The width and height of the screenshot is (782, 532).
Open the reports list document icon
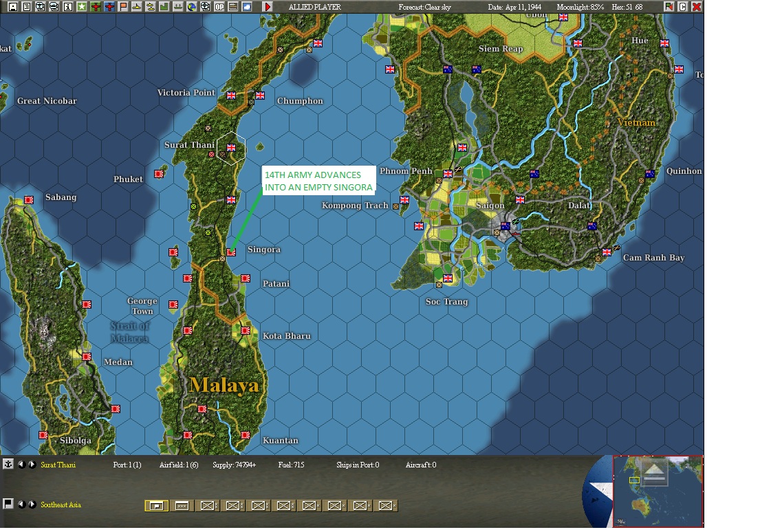coord(27,6)
